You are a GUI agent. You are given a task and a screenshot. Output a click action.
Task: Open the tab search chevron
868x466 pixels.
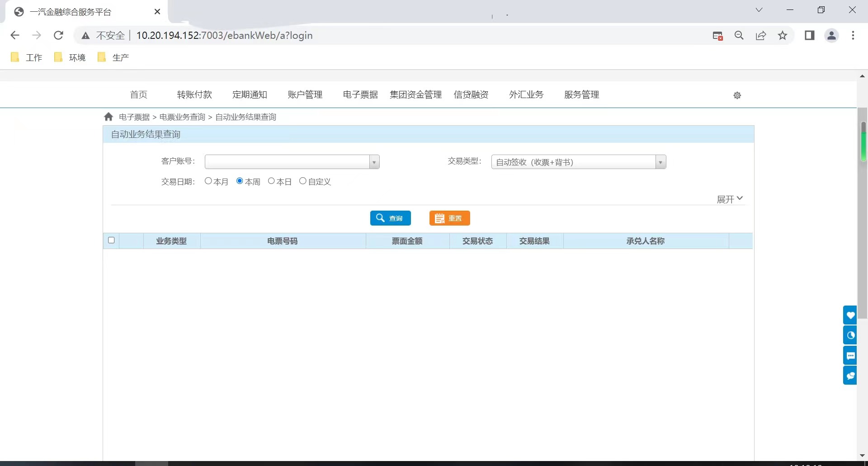[x=759, y=10]
